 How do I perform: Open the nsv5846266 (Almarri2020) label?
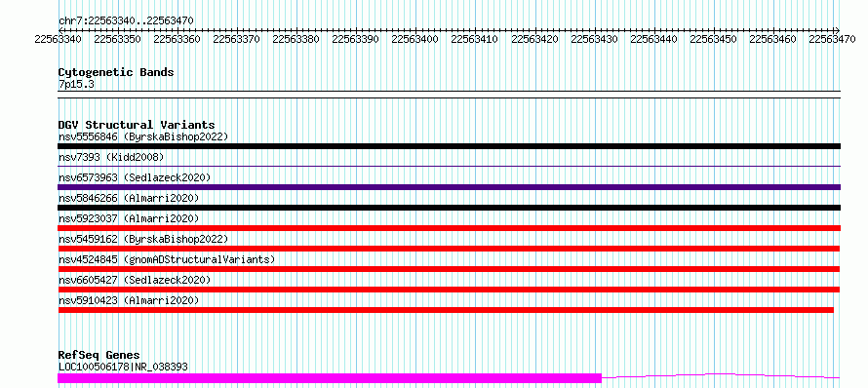coord(129,198)
